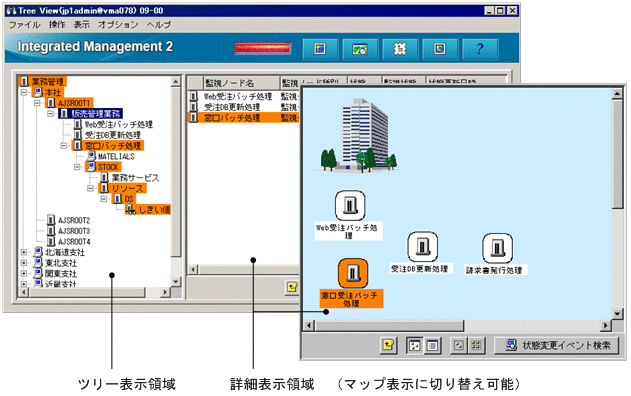Click orange 窓口受注バッチ処理 map icon

click(353, 274)
